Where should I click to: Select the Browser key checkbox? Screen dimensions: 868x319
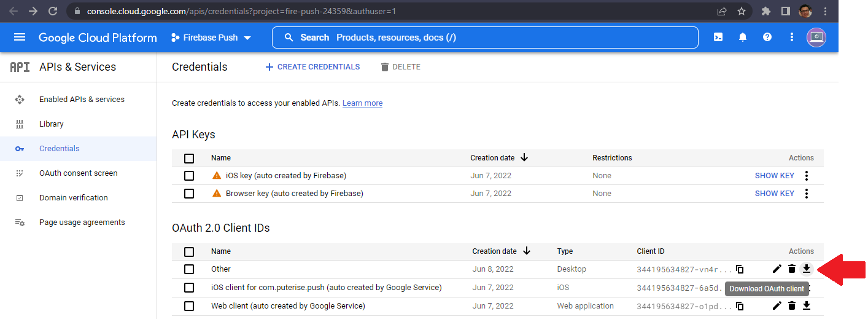[x=189, y=194]
